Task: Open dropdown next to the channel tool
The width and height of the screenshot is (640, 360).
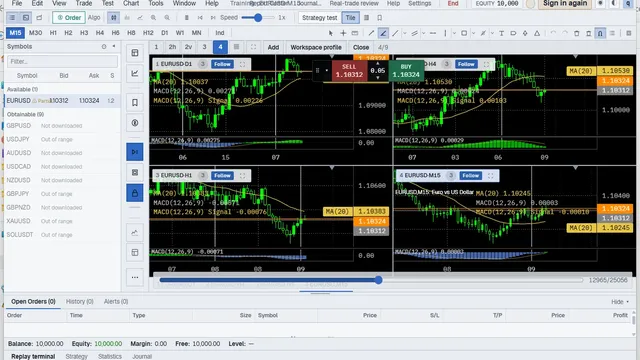Action: pyautogui.click(x=424, y=33)
